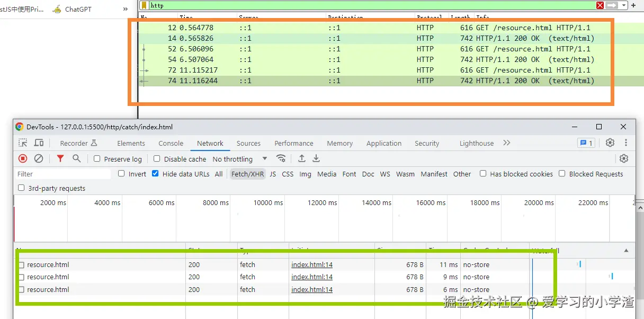The image size is (644, 319).
Task: Check the Disable cache option
Action: click(157, 159)
